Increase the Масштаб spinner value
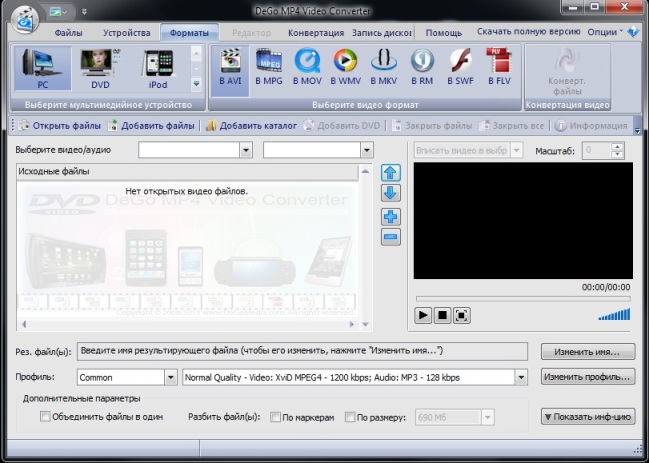The width and height of the screenshot is (649, 463). click(617, 146)
